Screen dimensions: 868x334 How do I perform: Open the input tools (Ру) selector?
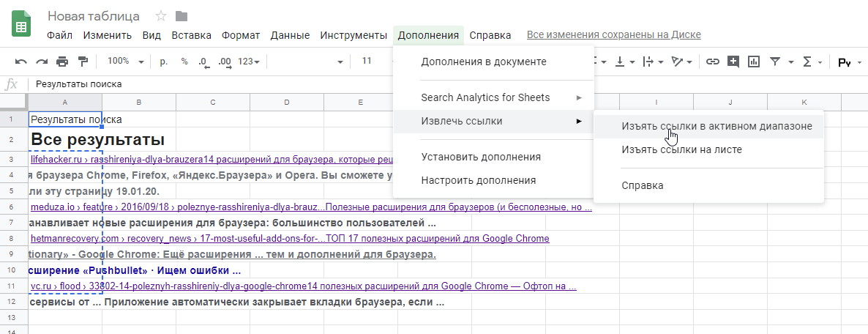[844, 62]
